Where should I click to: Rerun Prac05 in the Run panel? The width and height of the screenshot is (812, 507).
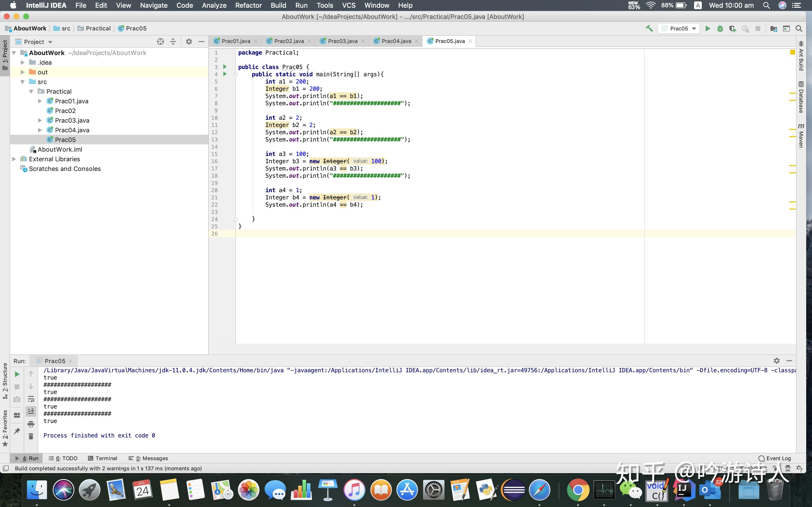tap(17, 374)
